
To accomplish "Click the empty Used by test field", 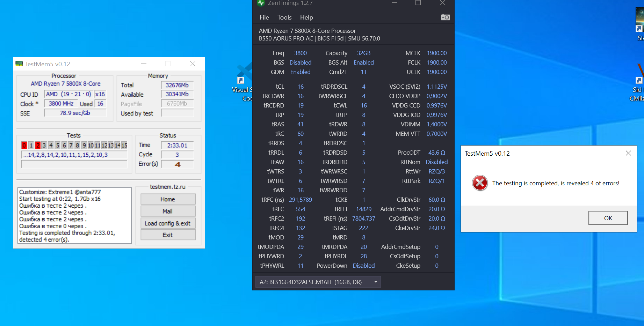I will (x=177, y=113).
